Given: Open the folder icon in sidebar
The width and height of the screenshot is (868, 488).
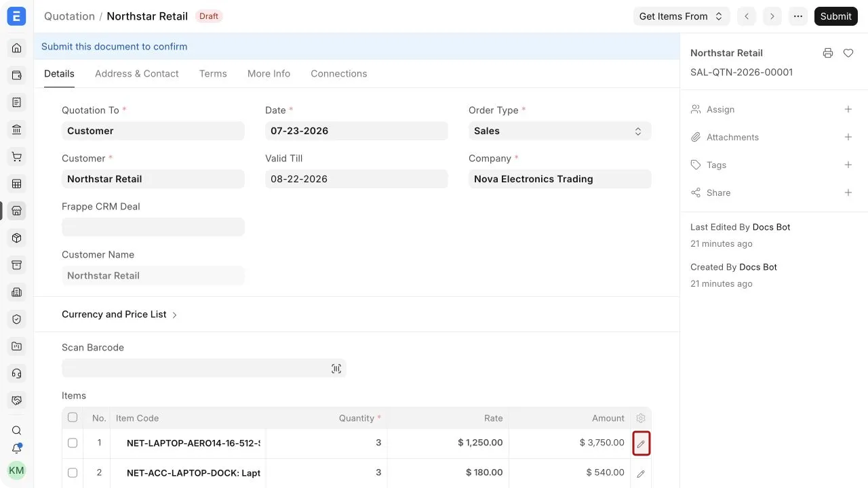Looking at the screenshot, I should coord(17,346).
